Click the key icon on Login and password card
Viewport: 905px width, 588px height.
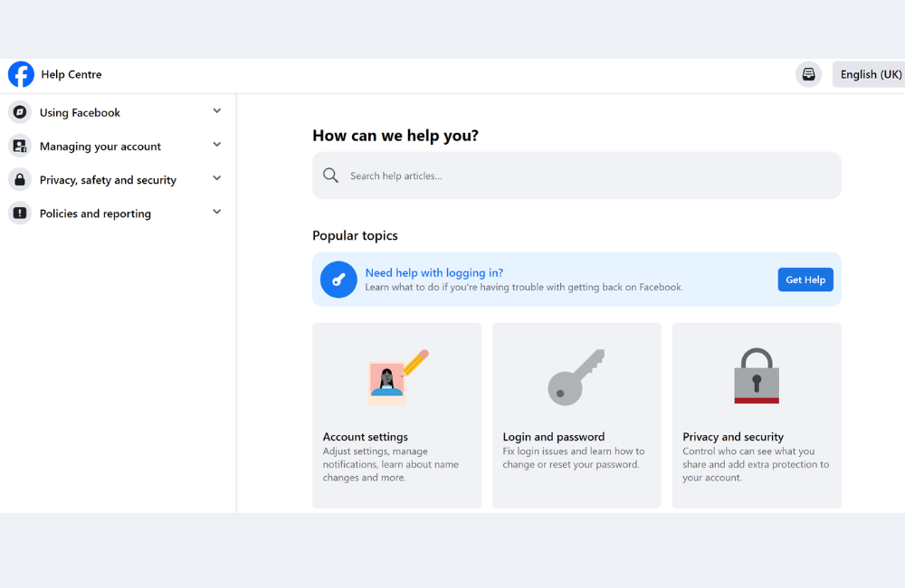tap(576, 375)
